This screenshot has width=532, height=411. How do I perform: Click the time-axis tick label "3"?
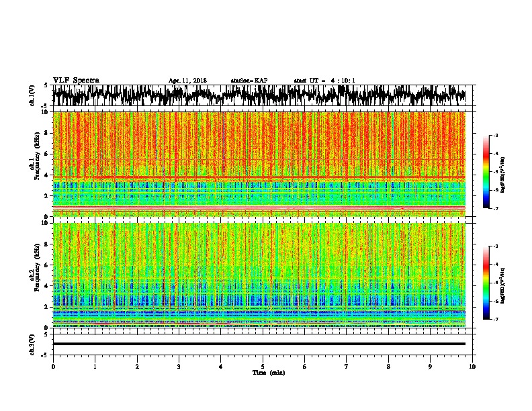179,367
